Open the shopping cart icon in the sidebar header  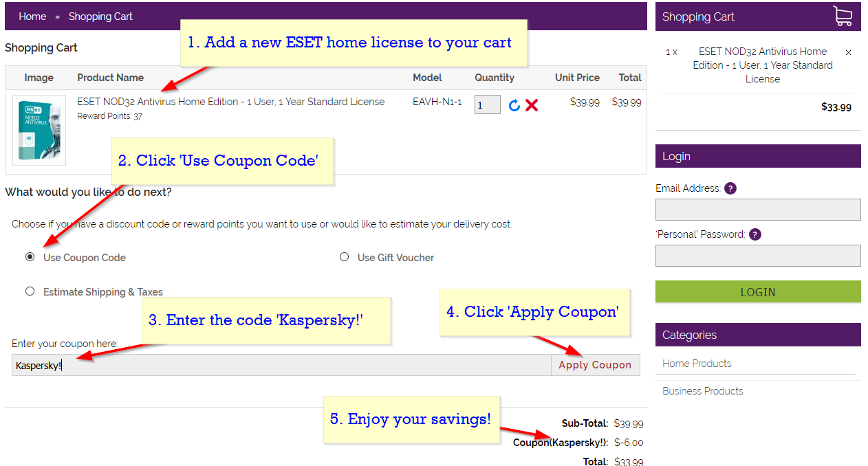point(843,16)
